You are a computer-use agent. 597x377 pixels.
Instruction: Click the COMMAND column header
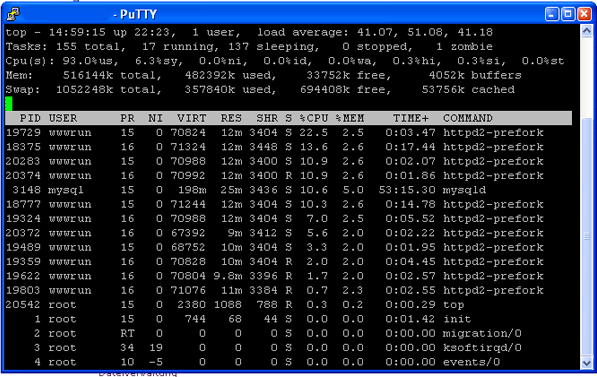pyautogui.click(x=468, y=118)
